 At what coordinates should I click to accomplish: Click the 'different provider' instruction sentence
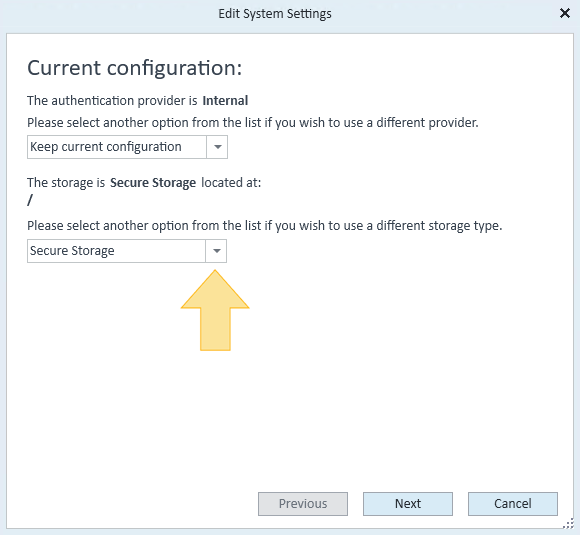253,122
